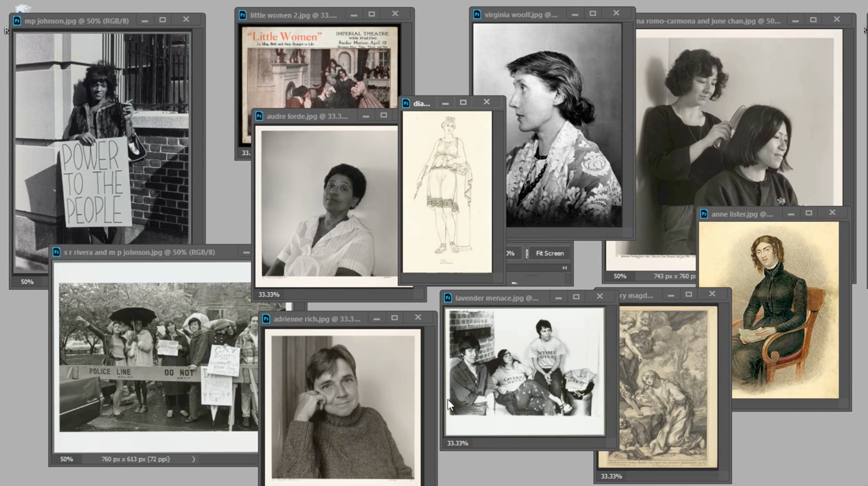868x486 pixels.
Task: Maximize the romo-carmona and june chan window
Action: (x=813, y=20)
